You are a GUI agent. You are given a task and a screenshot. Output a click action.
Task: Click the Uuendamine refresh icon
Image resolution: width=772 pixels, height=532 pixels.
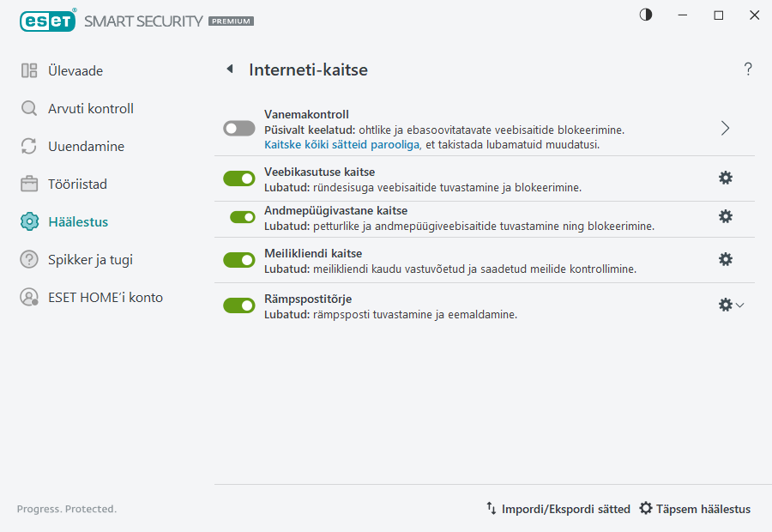tap(29, 146)
